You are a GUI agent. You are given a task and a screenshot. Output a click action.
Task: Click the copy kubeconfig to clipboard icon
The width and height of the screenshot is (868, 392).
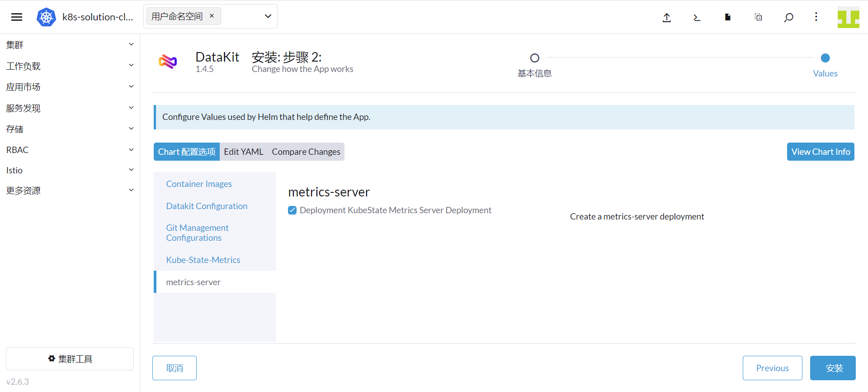758,17
